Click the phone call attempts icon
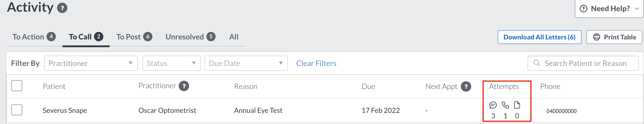 coord(505,105)
